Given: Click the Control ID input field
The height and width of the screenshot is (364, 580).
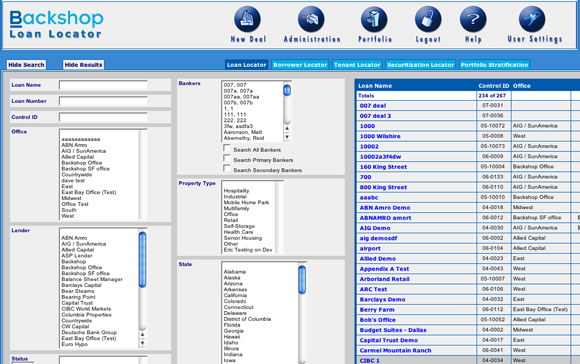Looking at the screenshot, I should click(x=103, y=118).
